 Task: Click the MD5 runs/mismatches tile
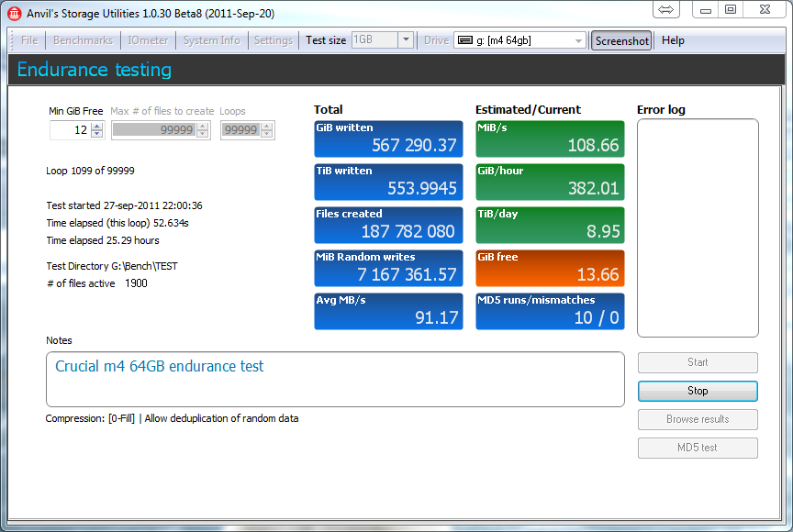(x=551, y=311)
